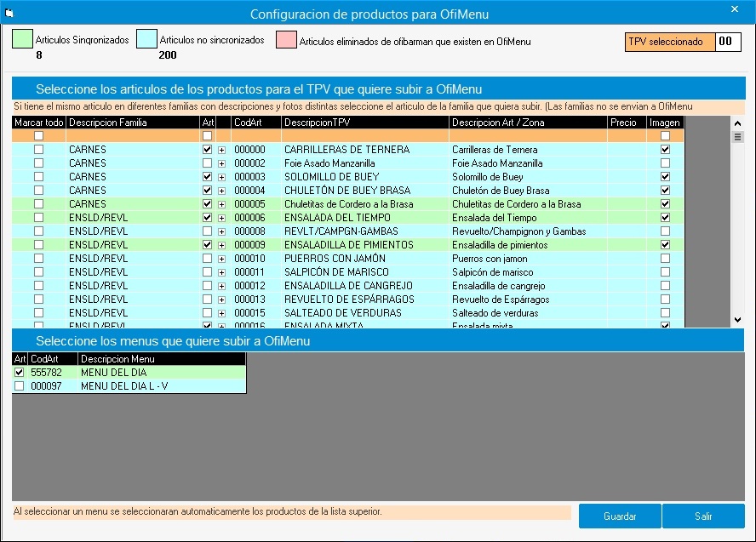Click the TPV seleccionado value field
This screenshot has height=542, width=756.
pos(728,42)
